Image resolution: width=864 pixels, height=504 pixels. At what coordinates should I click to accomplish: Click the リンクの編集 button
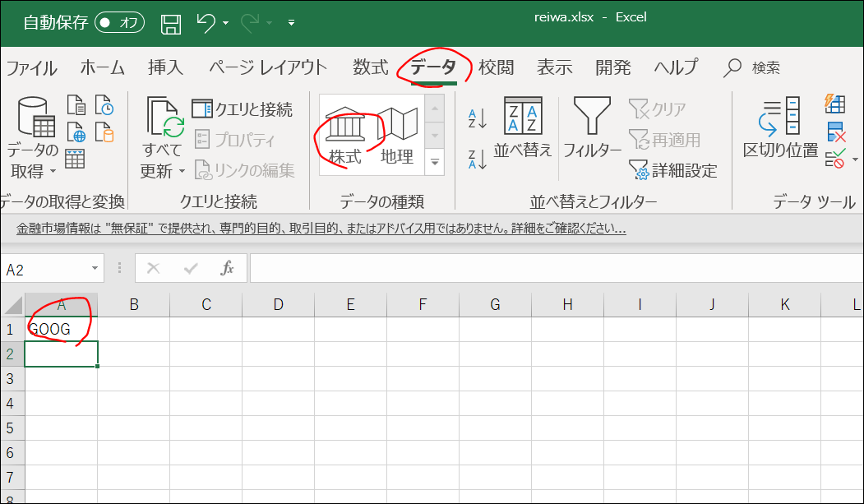point(245,170)
